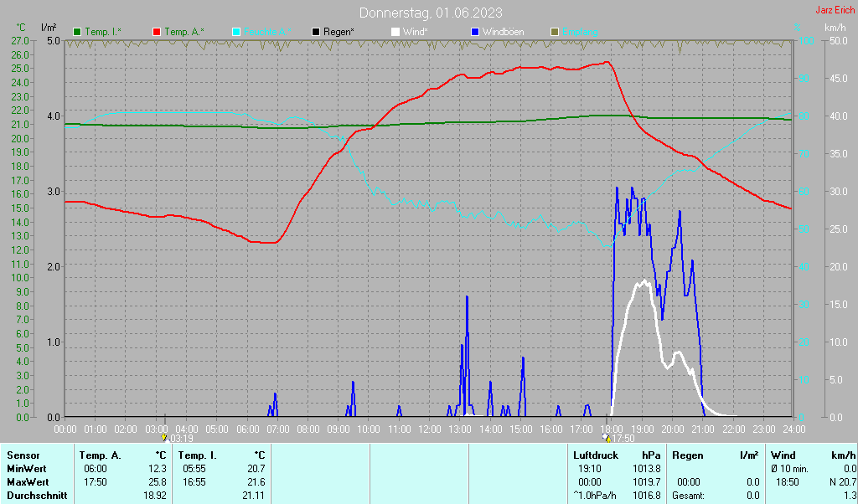Click the 12:00 time axis label
This screenshot has width=858, height=504.
pos(429,429)
